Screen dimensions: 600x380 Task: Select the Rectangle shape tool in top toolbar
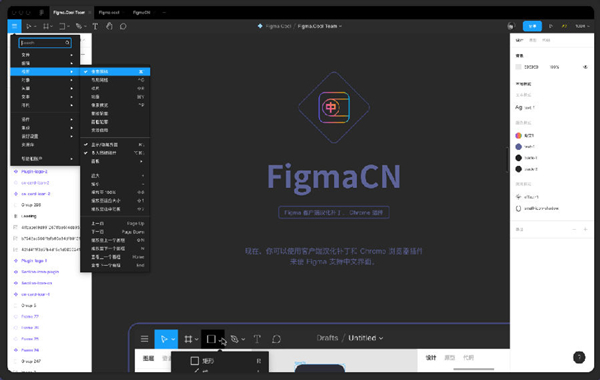62,26
